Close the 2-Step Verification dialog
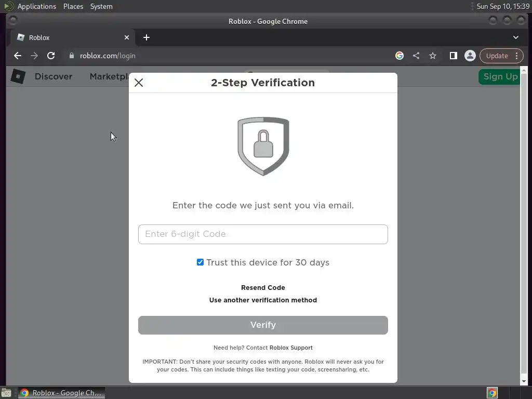Image resolution: width=532 pixels, height=399 pixels. tap(138, 83)
